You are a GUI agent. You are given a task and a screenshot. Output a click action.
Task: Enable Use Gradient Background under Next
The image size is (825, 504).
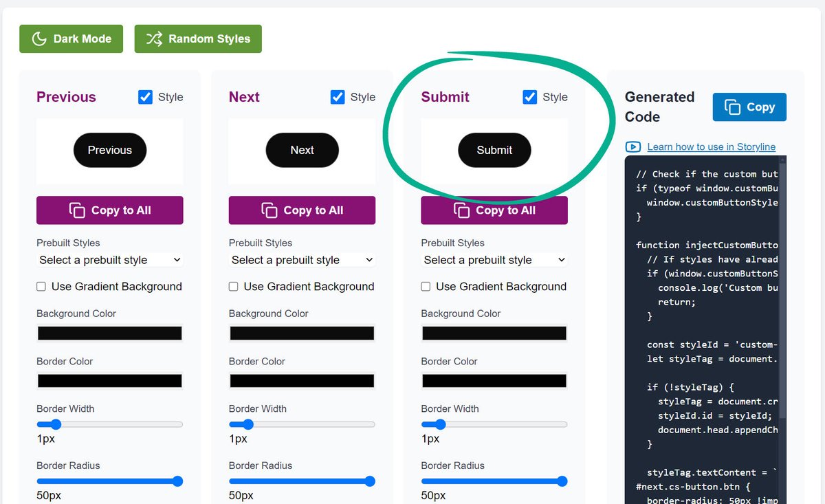(233, 287)
